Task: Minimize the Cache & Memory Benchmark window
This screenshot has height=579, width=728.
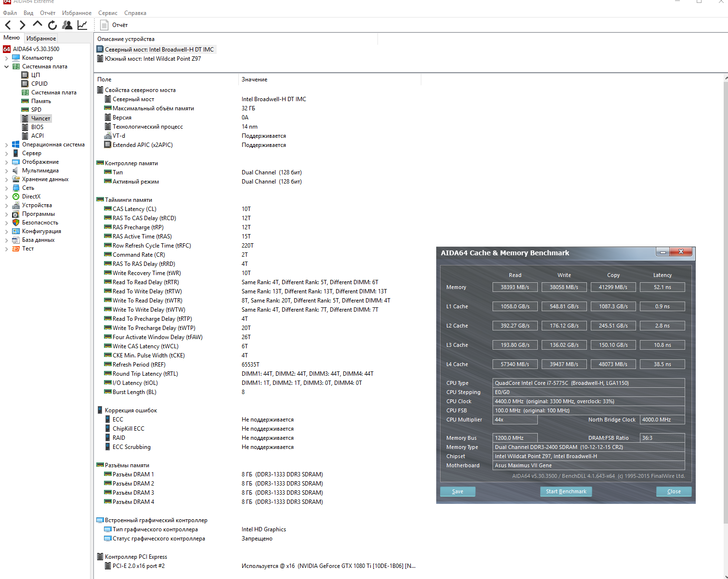Action: click(x=663, y=252)
